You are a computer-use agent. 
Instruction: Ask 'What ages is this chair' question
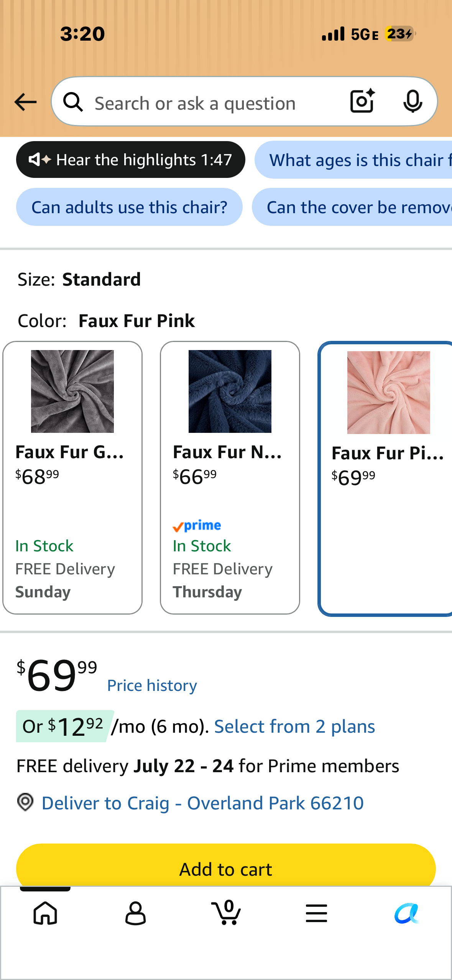pos(353,159)
